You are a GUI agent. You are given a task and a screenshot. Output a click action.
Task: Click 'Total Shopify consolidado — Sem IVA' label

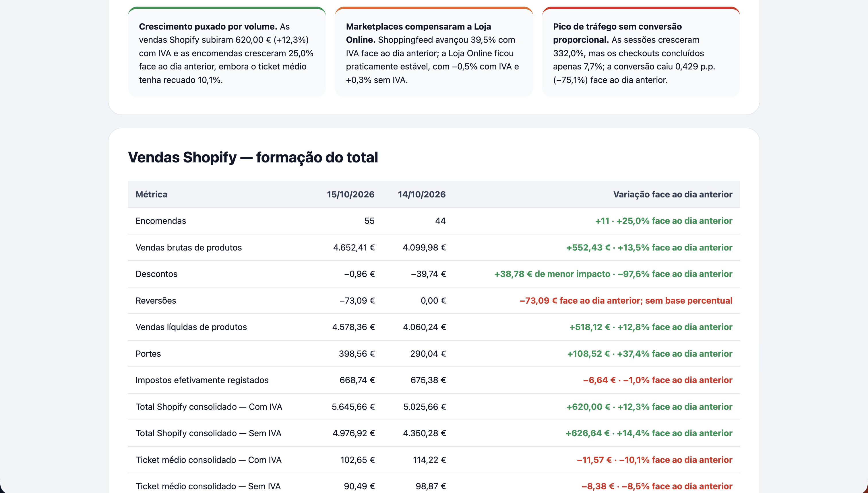click(x=208, y=433)
